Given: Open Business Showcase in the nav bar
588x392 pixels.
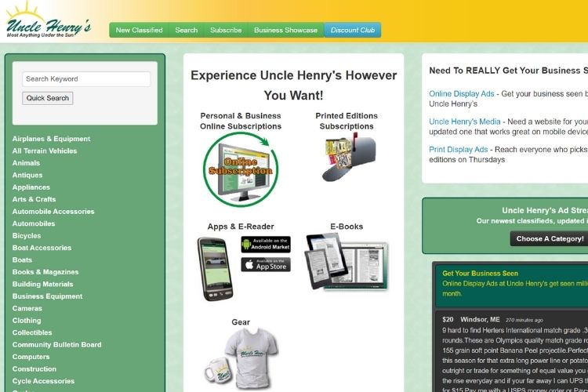Looking at the screenshot, I should coord(285,30).
